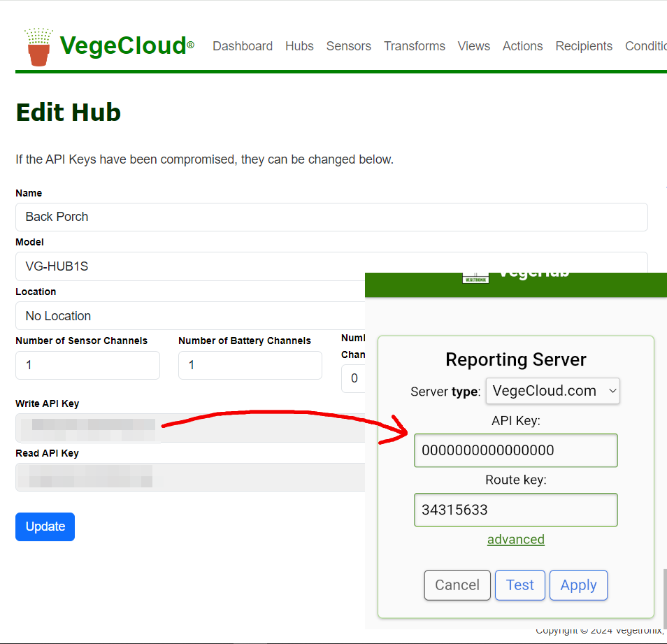667x644 pixels.
Task: Click the VegeCloud brand name link
Action: (127, 45)
